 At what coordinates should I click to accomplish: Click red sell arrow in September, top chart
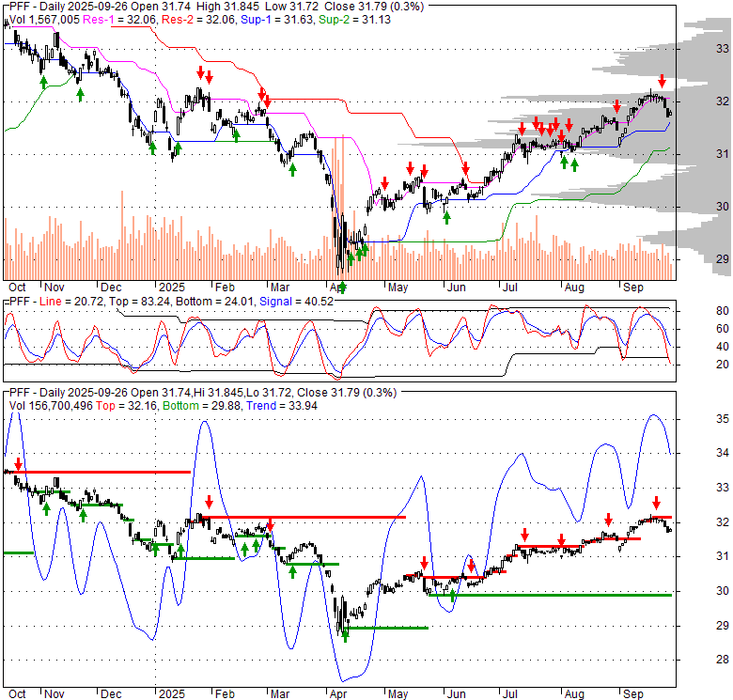(x=662, y=82)
